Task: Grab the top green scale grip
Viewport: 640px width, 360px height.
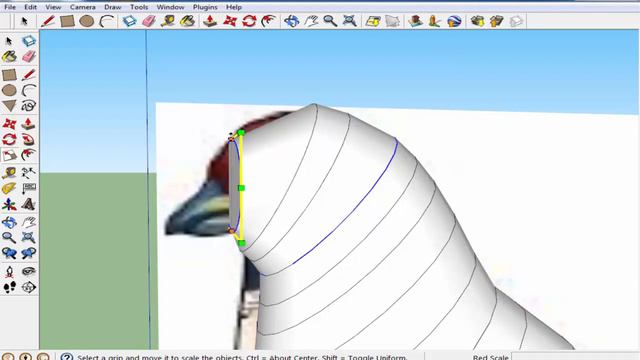Action: [x=241, y=133]
